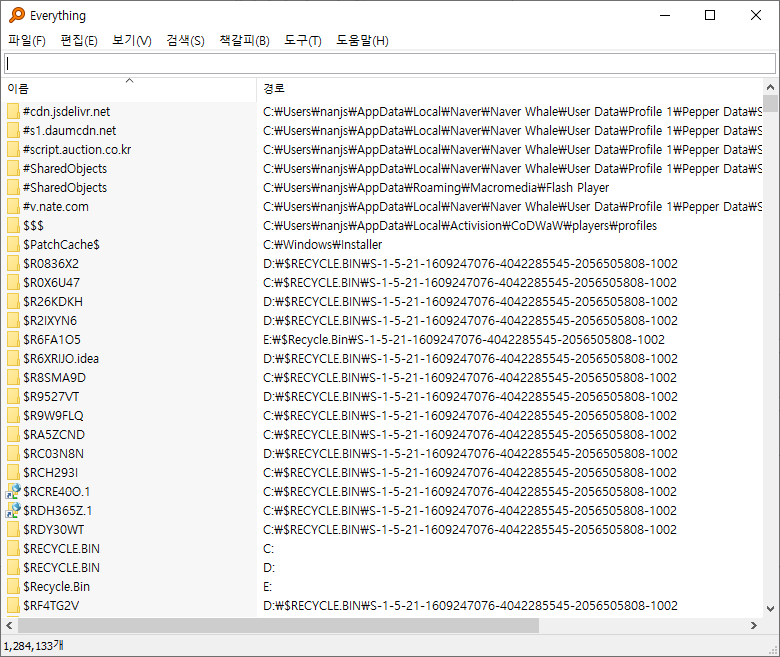This screenshot has height=657, width=780.
Task: Close the Everything window
Action: coord(756,15)
